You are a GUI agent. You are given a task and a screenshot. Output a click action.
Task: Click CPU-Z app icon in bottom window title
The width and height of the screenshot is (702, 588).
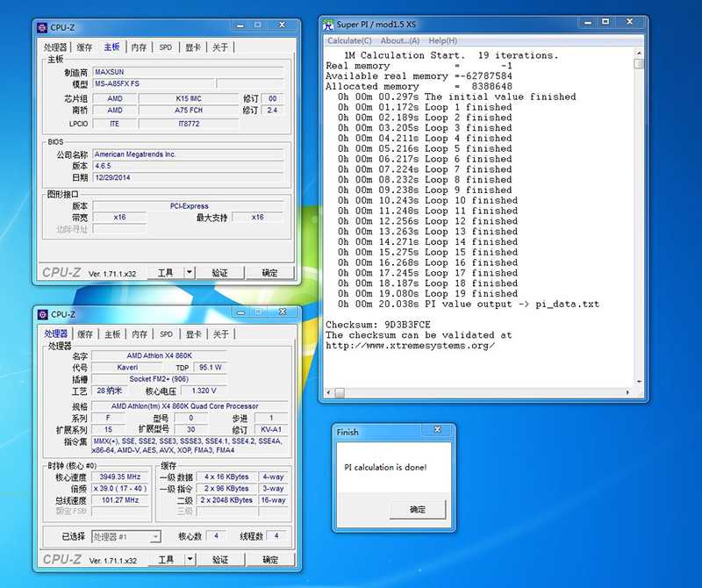(x=42, y=314)
